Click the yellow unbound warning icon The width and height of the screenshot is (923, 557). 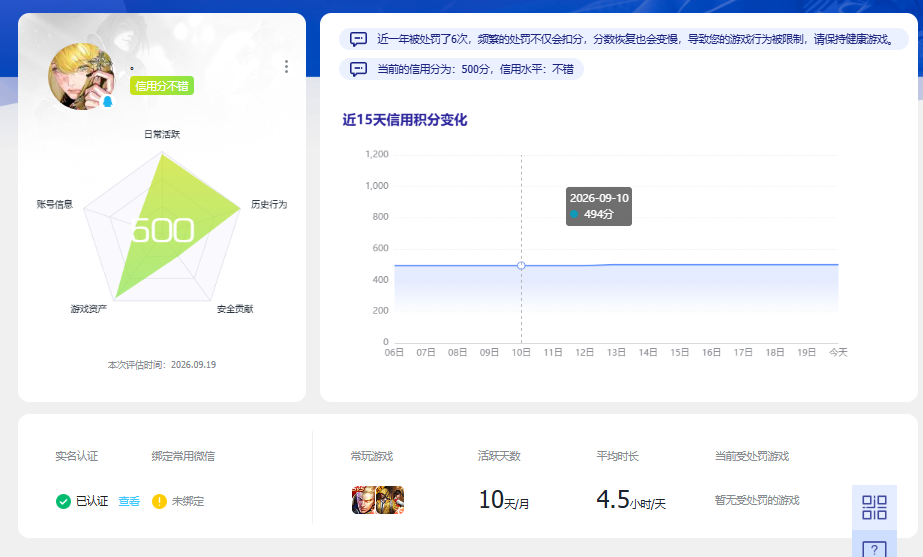160,501
